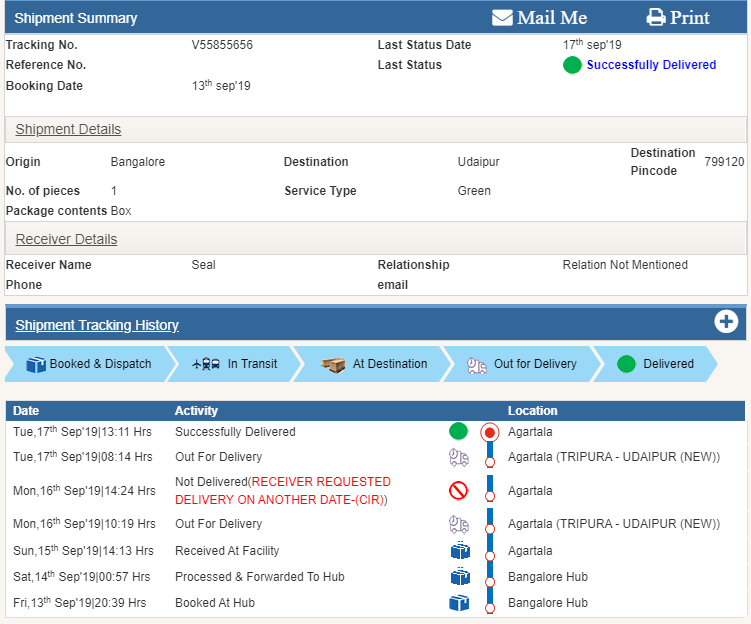
Task: Click the top timeline marker for Agartala delivery
Action: pyautogui.click(x=489, y=433)
